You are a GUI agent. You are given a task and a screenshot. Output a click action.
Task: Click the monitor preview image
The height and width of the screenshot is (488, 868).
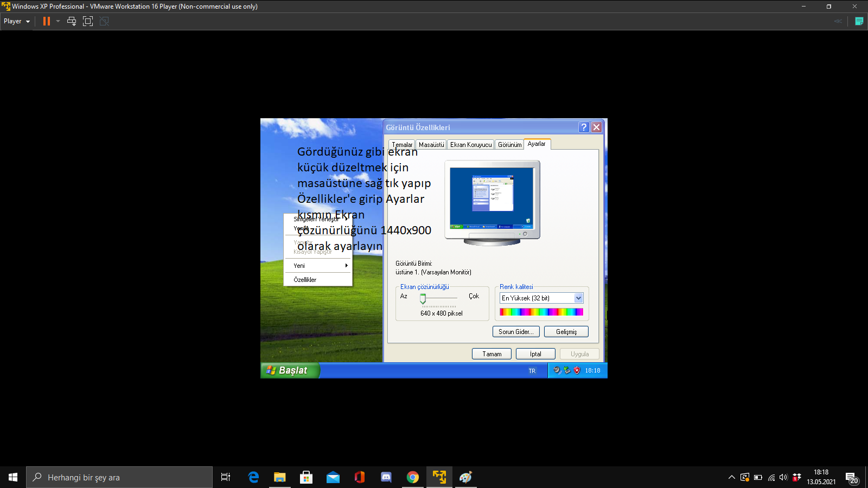(492, 203)
